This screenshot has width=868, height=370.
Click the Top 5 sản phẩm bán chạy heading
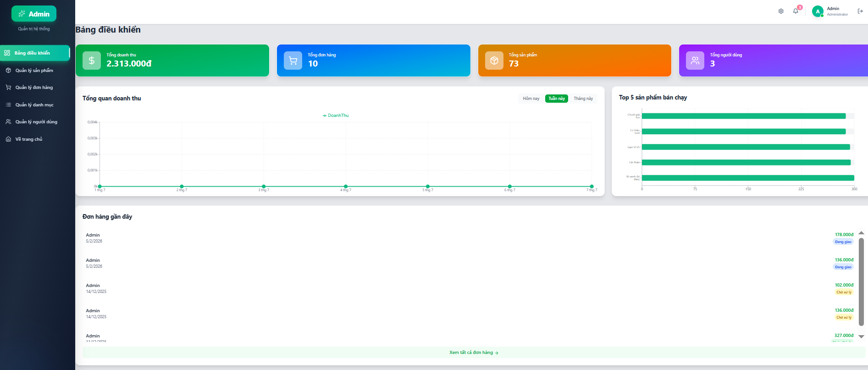click(x=653, y=97)
